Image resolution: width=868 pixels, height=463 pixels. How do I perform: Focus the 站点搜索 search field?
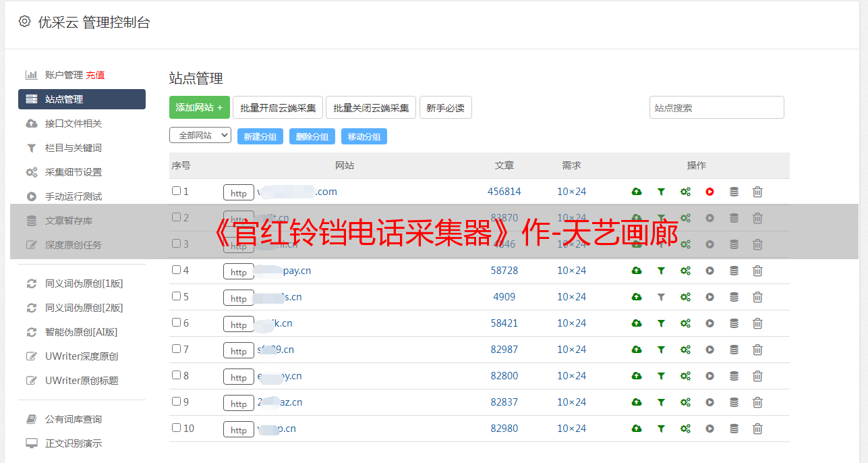click(x=717, y=107)
